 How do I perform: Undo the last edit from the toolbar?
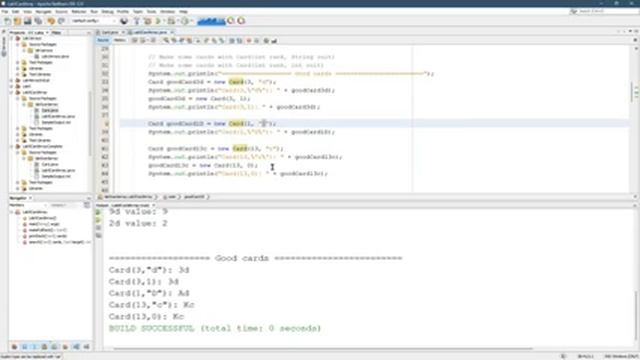coord(51,21)
